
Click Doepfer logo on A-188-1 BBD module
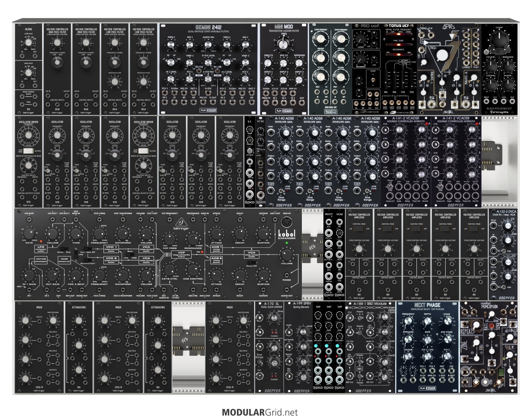363,391
